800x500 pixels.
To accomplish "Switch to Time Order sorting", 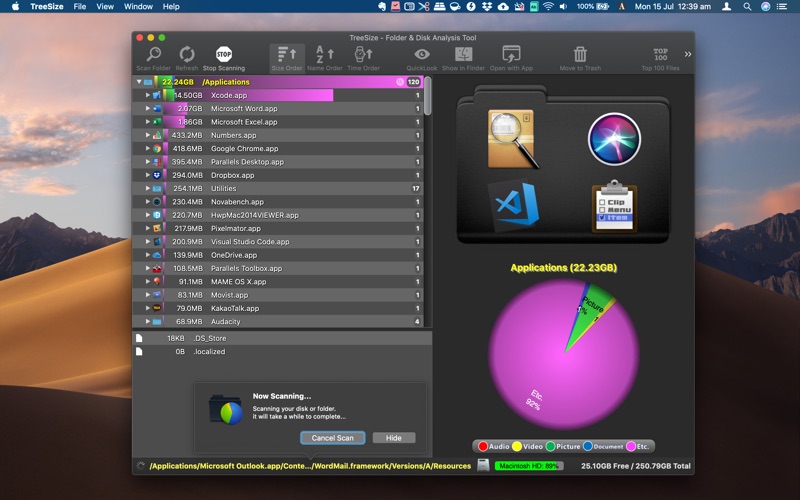I will coord(363,54).
